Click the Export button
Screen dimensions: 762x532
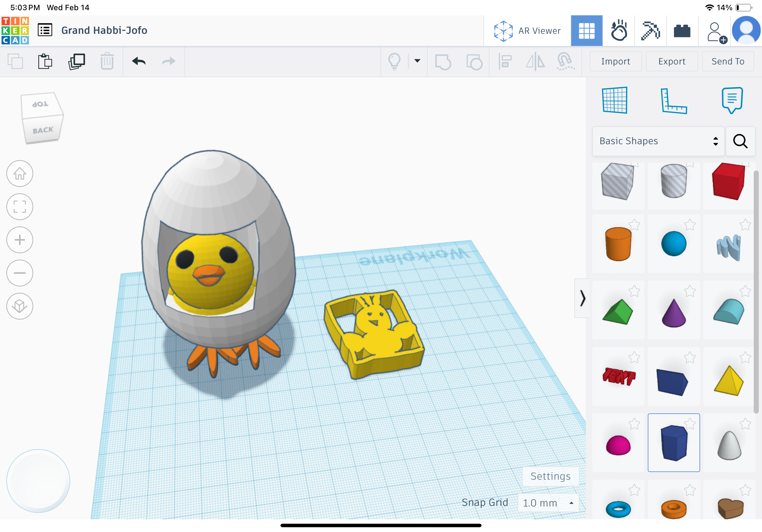tap(672, 61)
